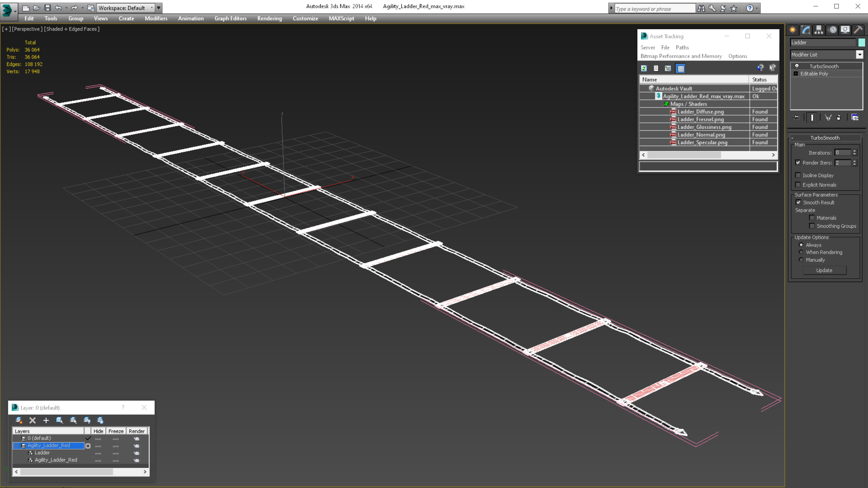The height and width of the screenshot is (488, 868).
Task: Click the Update button in TurboSmooth
Action: [x=824, y=271]
